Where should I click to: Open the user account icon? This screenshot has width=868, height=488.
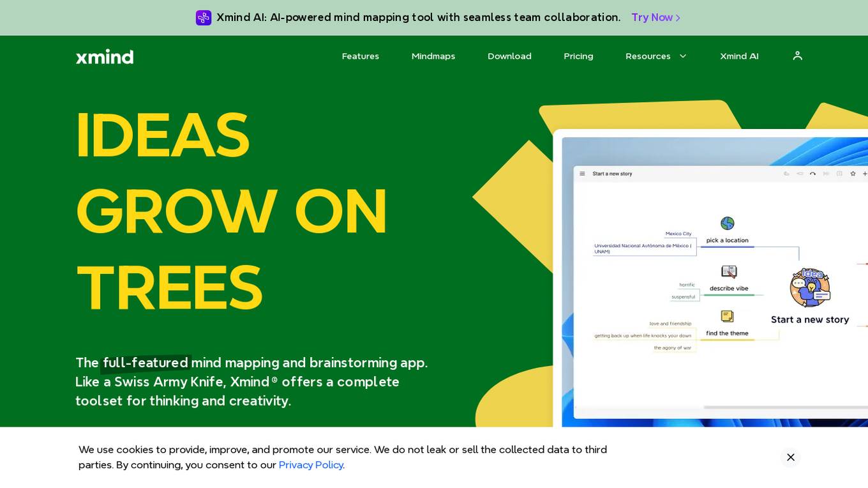click(x=797, y=56)
